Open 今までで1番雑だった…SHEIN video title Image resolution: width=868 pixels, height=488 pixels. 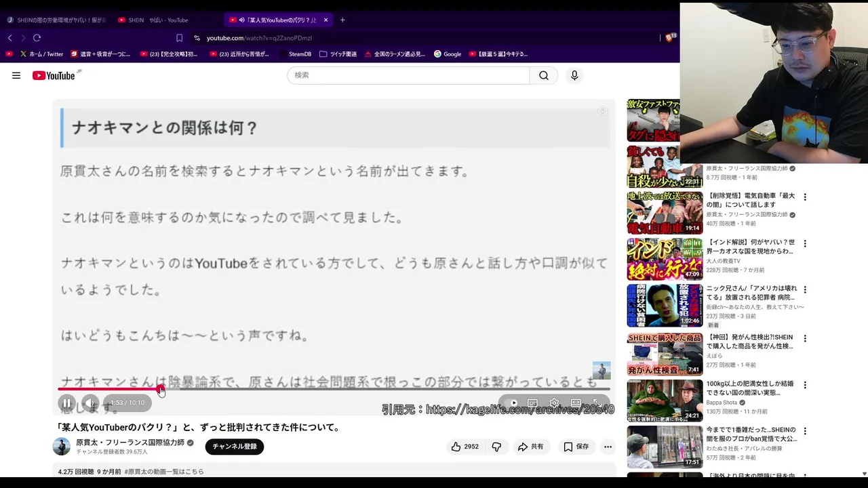(x=751, y=434)
